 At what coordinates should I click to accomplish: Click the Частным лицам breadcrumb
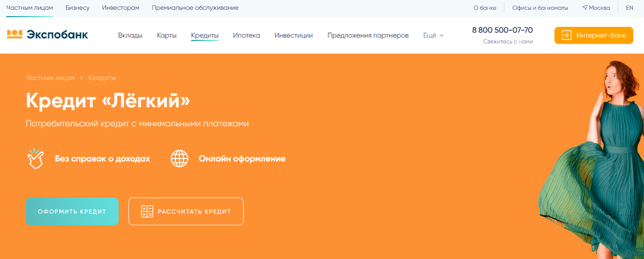point(50,78)
